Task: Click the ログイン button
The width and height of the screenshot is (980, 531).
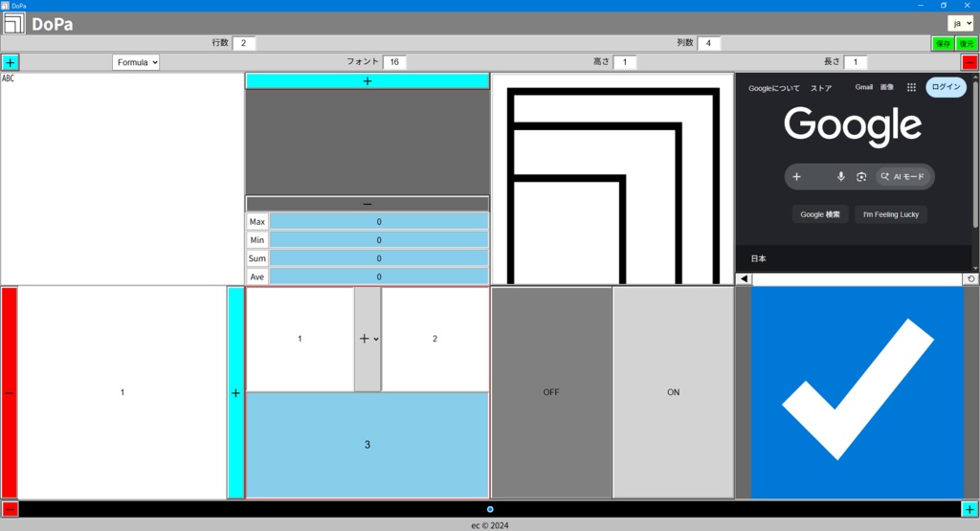Action: (x=946, y=87)
